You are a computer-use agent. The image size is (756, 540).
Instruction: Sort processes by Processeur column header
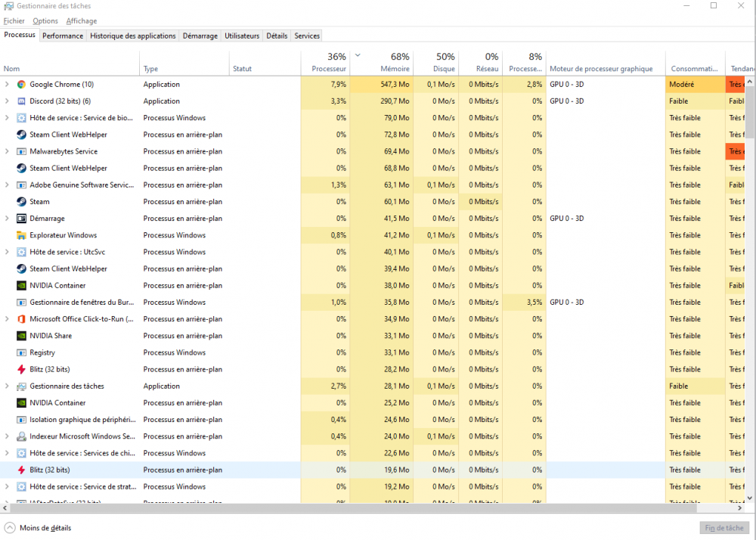[329, 69]
